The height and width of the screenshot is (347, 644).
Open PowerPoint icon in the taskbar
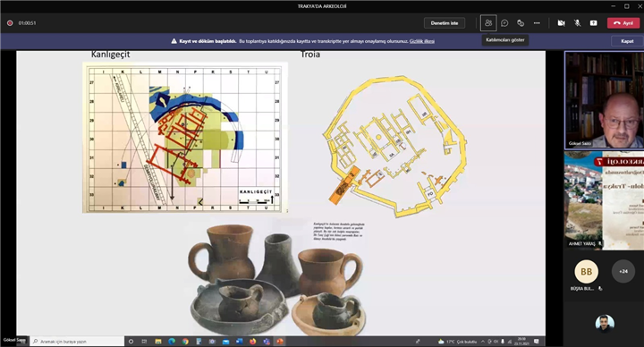tap(279, 342)
